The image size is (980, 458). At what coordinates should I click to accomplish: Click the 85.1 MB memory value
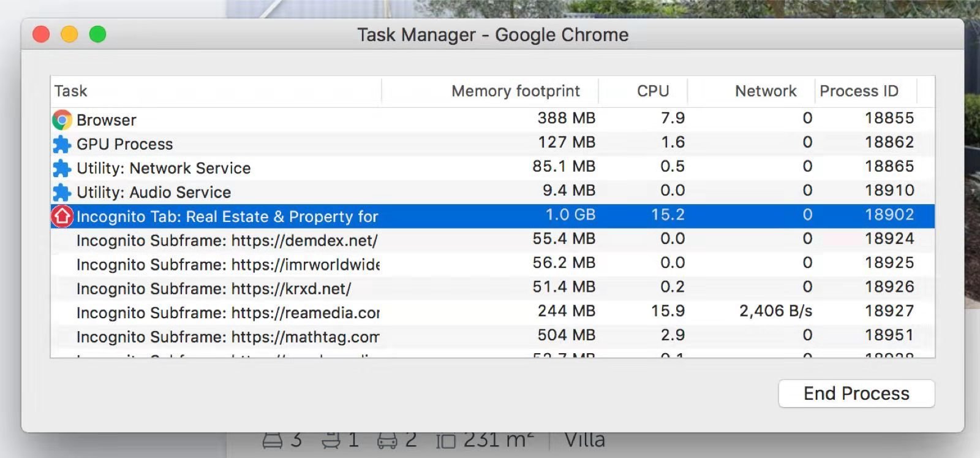[x=563, y=166]
